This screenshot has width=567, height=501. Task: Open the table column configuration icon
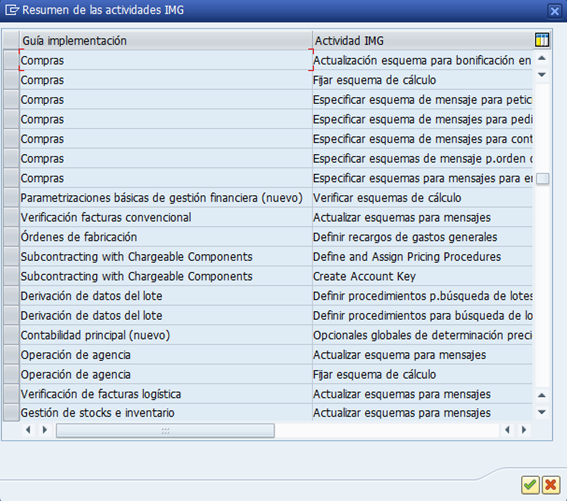[542, 40]
